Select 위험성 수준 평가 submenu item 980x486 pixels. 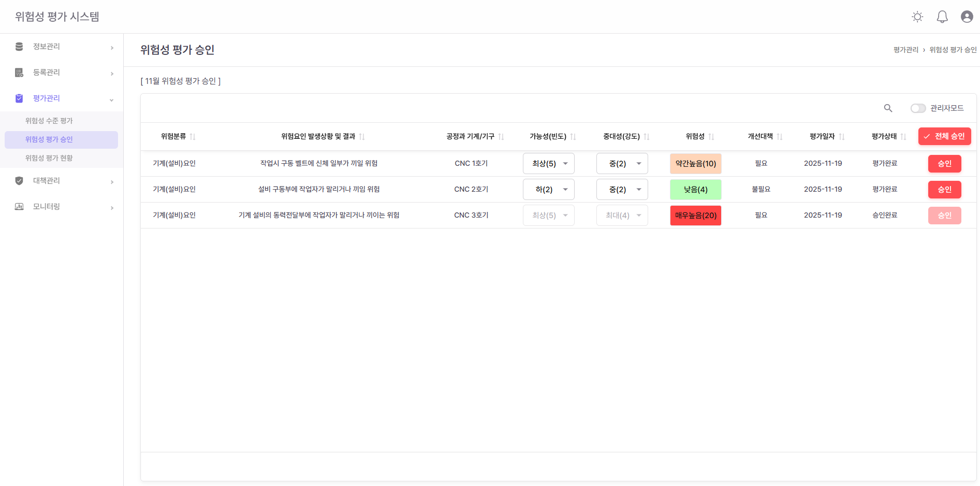coord(49,121)
